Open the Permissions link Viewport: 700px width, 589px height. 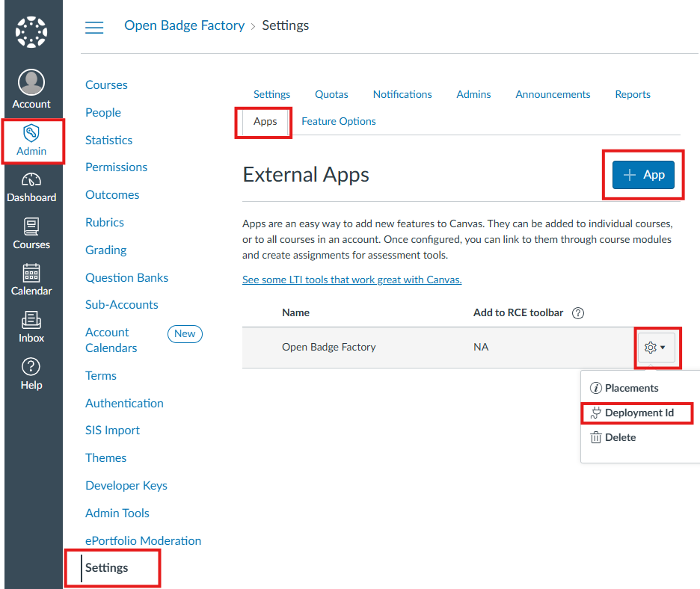[116, 167]
